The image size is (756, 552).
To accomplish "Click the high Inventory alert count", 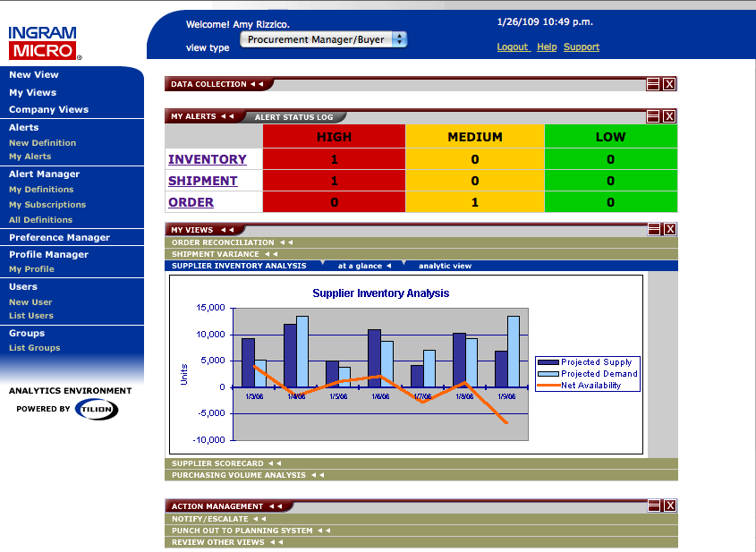I will [334, 159].
